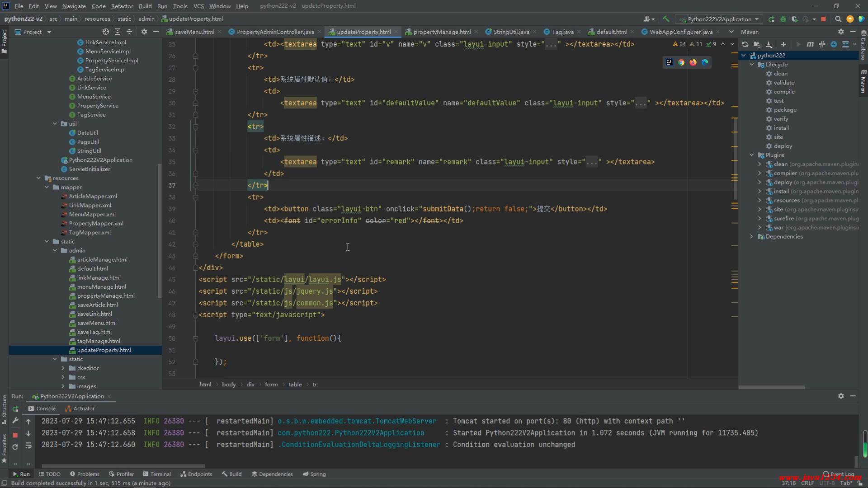Open the Problems tool window
Viewport: 868px width, 488px height.
[x=85, y=474]
